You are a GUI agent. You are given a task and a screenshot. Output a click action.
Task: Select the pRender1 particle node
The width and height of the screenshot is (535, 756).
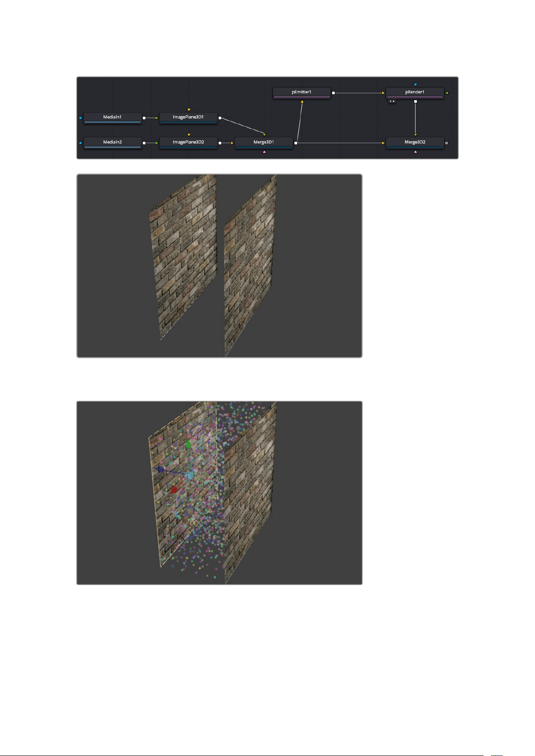tap(415, 92)
